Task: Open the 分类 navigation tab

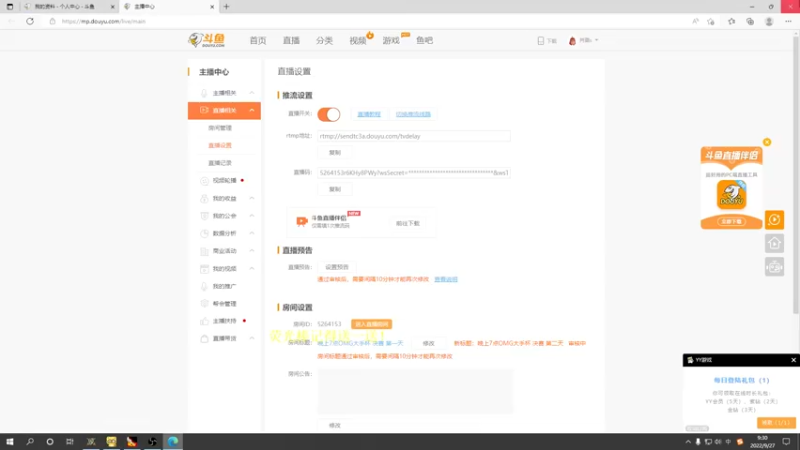Action: [x=324, y=40]
